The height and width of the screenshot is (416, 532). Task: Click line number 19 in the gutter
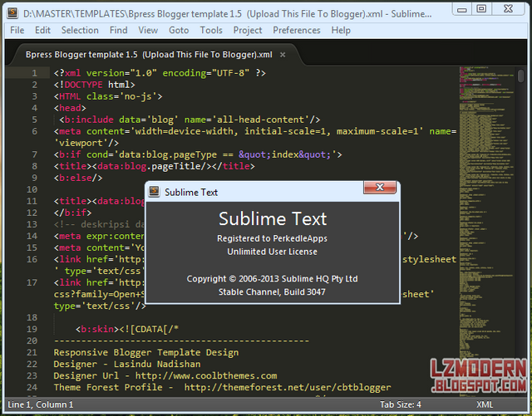coord(32,329)
